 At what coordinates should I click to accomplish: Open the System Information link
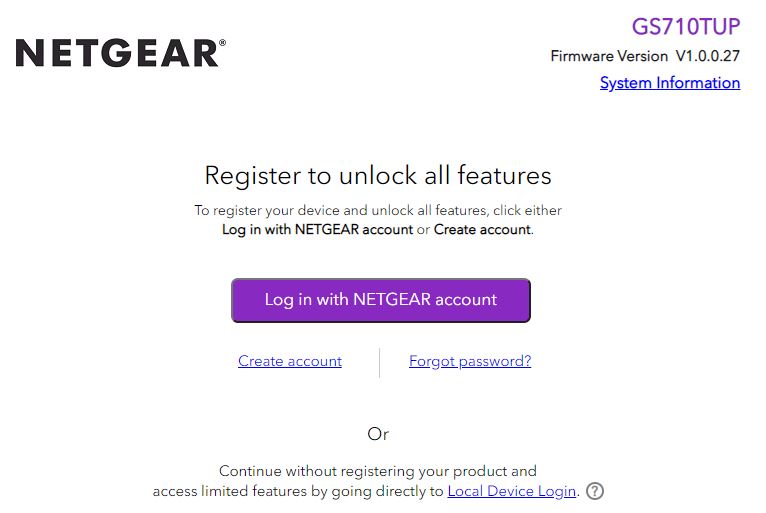point(670,83)
